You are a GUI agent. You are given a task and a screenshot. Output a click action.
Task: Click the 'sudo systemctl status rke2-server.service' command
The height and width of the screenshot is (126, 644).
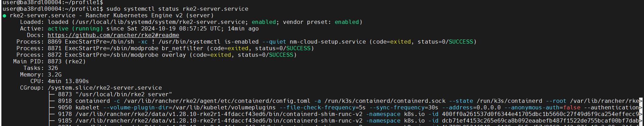coord(177,9)
